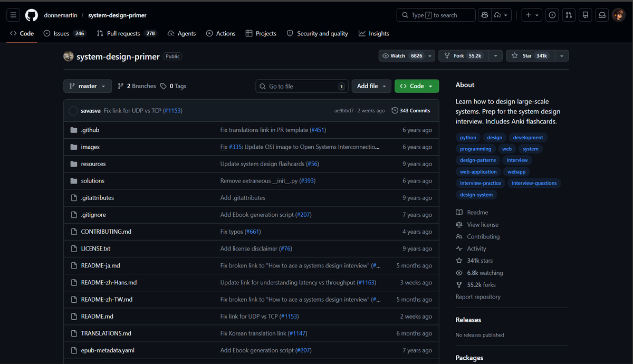Open the Actions tab

pos(220,33)
